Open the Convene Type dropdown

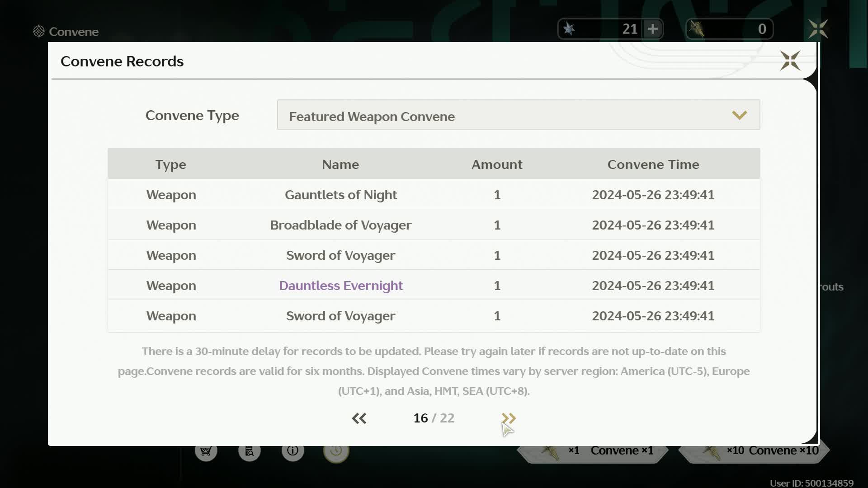[x=518, y=115]
